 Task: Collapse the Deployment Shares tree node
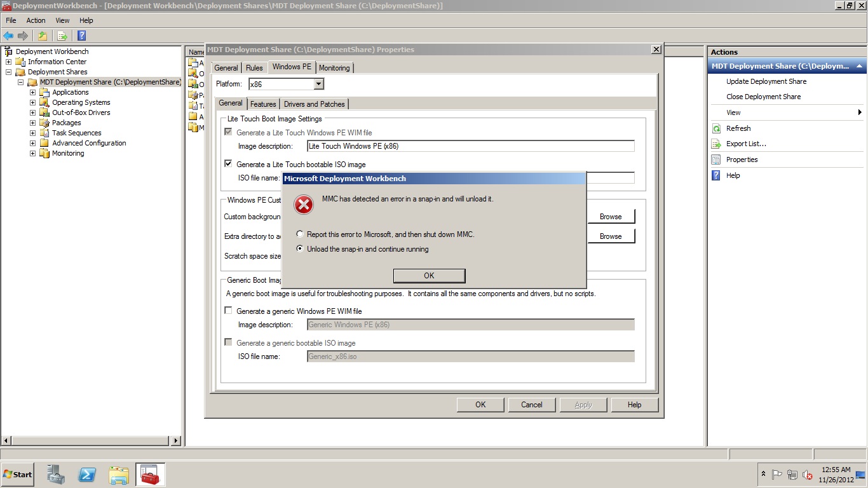click(8, 72)
